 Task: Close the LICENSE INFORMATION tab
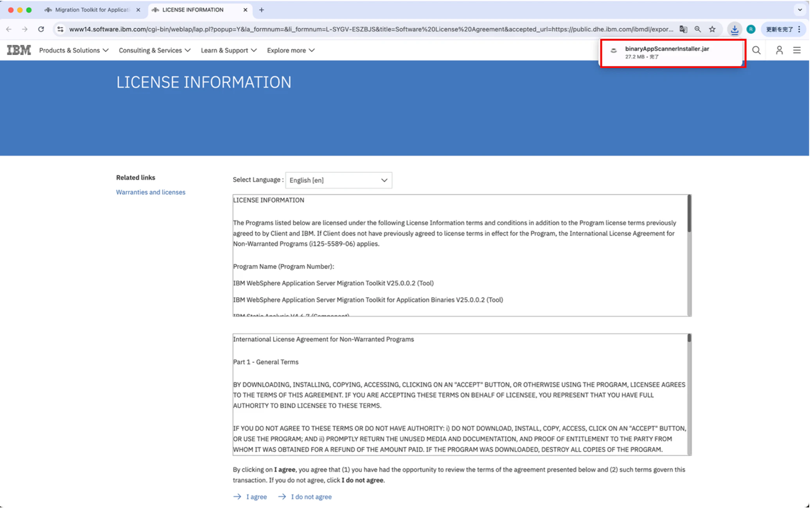point(245,10)
